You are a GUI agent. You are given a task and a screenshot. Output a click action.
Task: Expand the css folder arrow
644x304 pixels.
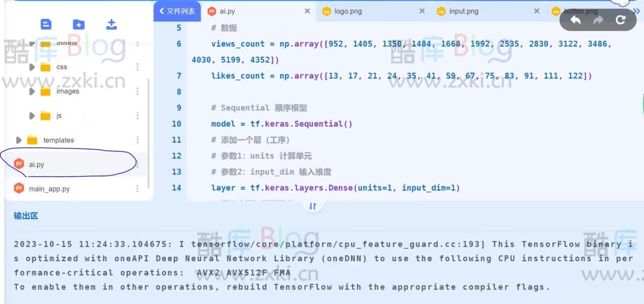point(32,67)
